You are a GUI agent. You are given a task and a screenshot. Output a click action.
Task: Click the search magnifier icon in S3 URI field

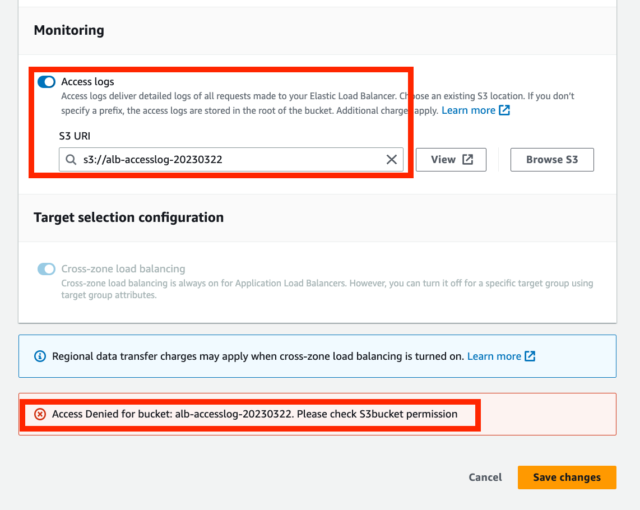click(71, 160)
